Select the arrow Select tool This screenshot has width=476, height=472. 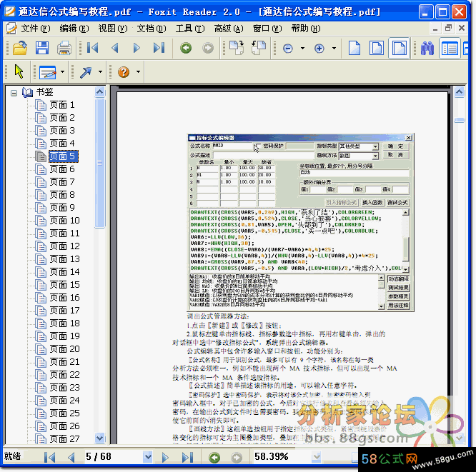tap(19, 71)
